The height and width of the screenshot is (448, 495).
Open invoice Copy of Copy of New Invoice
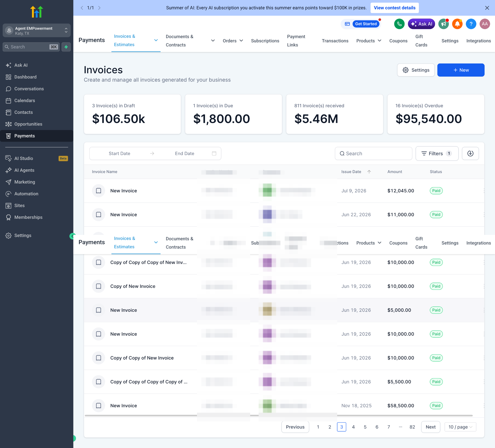(x=142, y=358)
